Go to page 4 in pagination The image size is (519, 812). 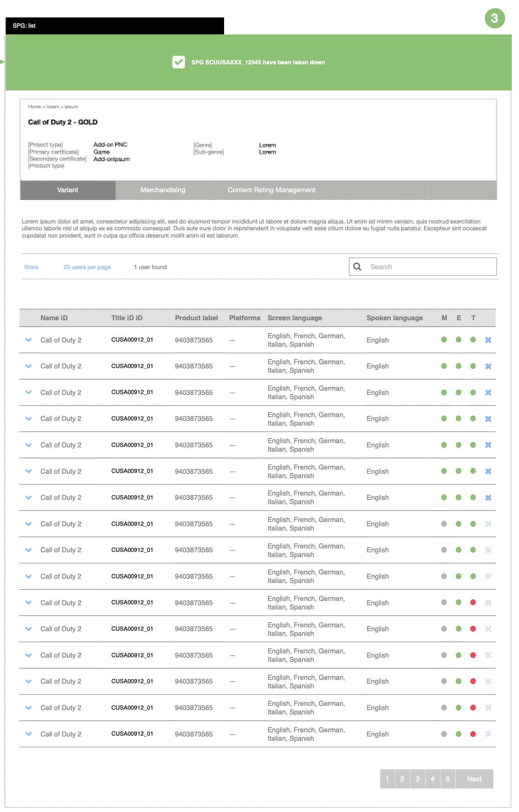pyautogui.click(x=433, y=779)
